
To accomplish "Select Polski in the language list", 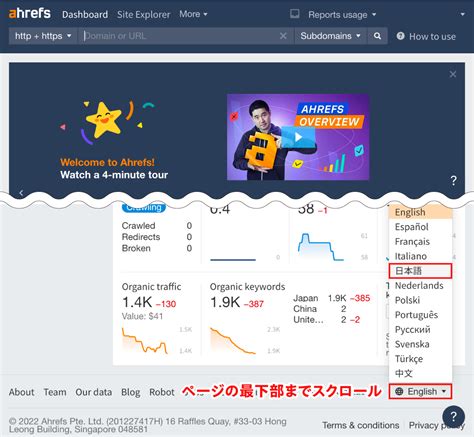I will (420, 300).
